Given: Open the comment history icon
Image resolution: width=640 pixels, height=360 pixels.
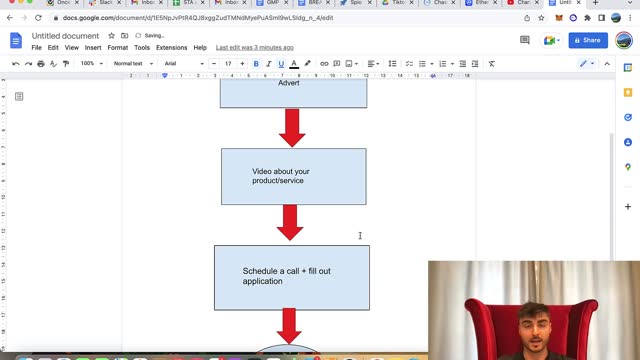Looking at the screenshot, I should (525, 40).
